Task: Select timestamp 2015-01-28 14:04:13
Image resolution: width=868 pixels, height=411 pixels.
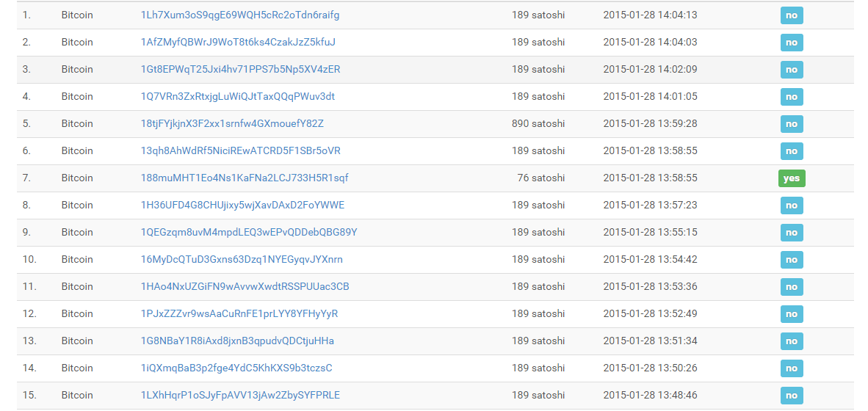Action: (650, 15)
